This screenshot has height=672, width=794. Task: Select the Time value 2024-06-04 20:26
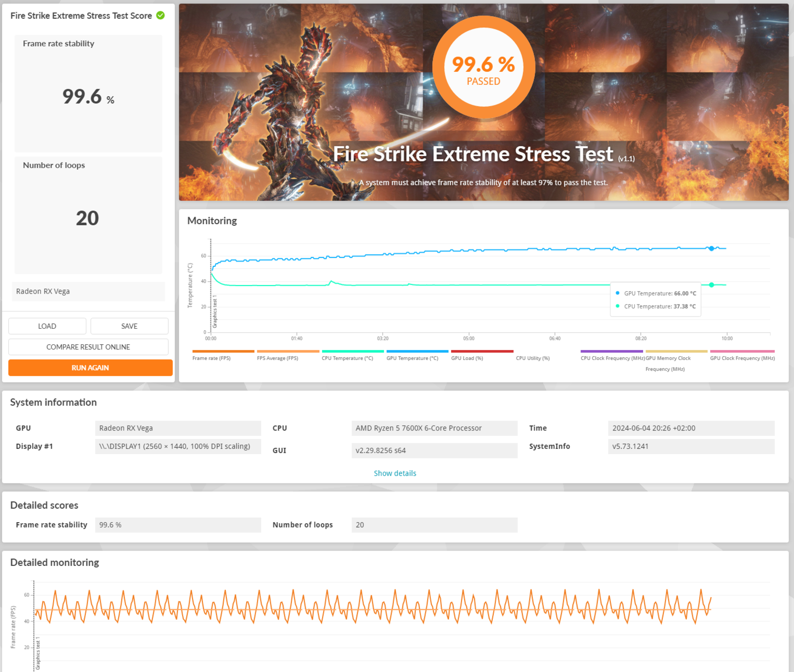point(691,428)
